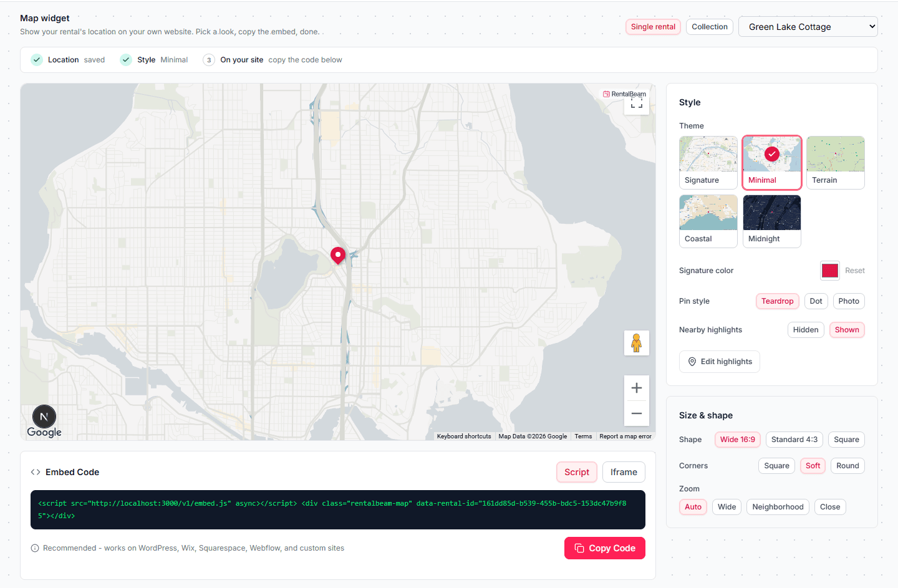Screen dimensions: 898x588
Task: Set nearby highlights to Hidden
Action: (x=806, y=330)
